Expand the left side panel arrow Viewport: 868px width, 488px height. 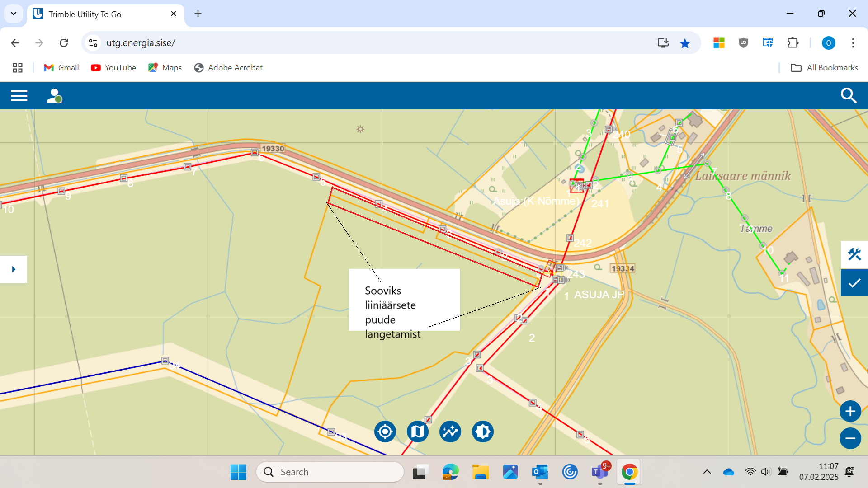click(x=14, y=269)
